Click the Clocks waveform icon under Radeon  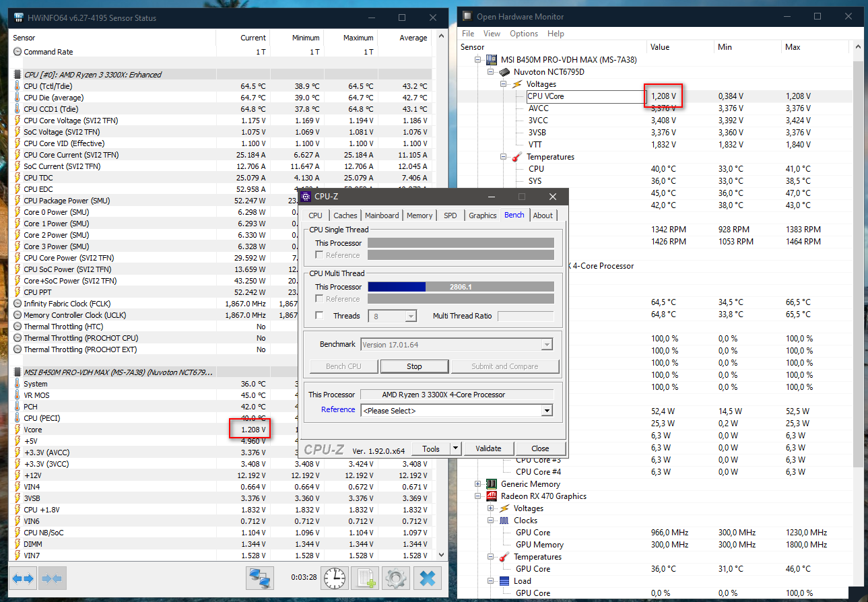click(x=504, y=521)
